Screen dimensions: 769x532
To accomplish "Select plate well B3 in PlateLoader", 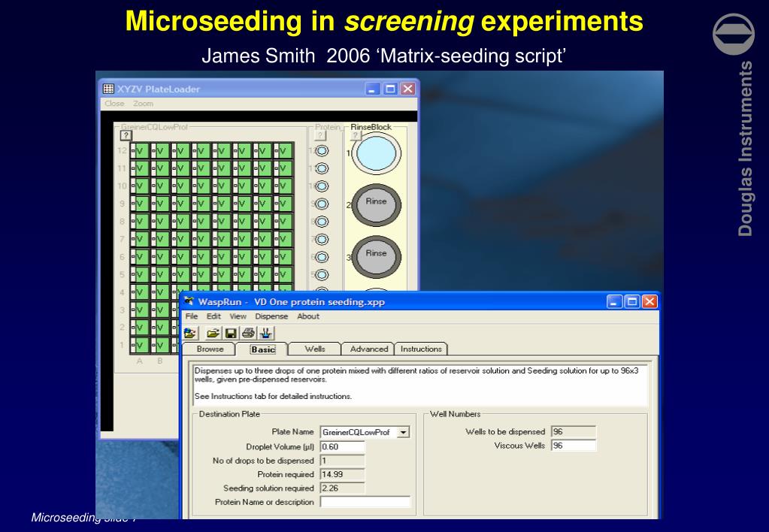I will [160, 310].
